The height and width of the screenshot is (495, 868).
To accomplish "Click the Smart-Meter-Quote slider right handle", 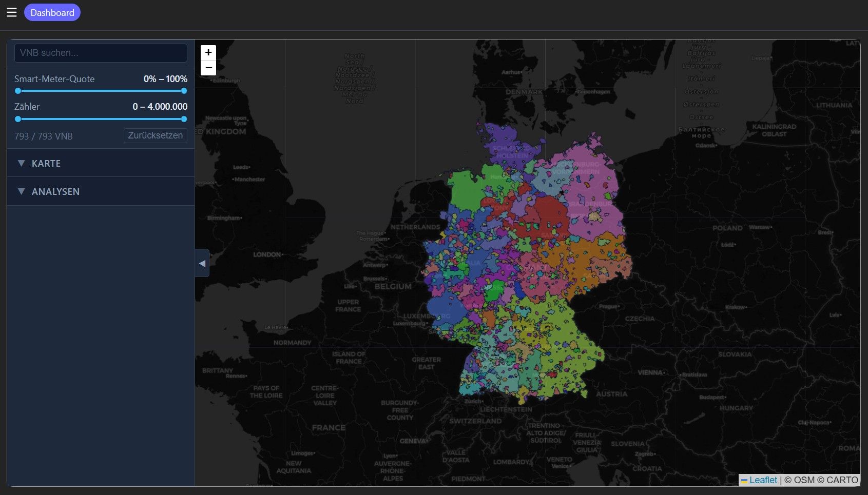I will pyautogui.click(x=184, y=91).
